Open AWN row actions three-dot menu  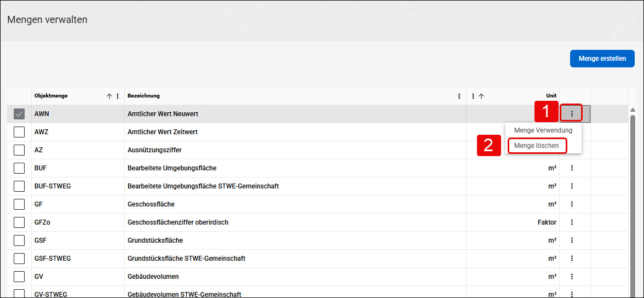[x=572, y=113]
